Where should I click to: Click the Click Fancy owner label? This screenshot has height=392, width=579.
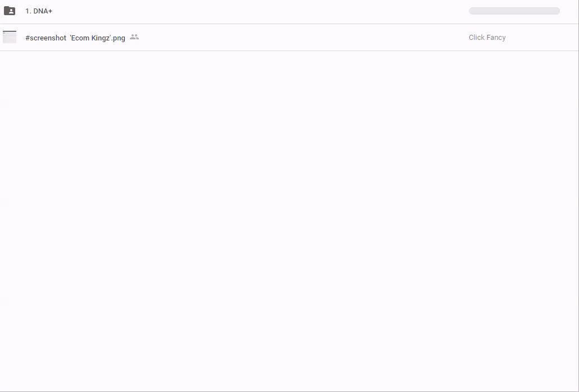coord(487,38)
